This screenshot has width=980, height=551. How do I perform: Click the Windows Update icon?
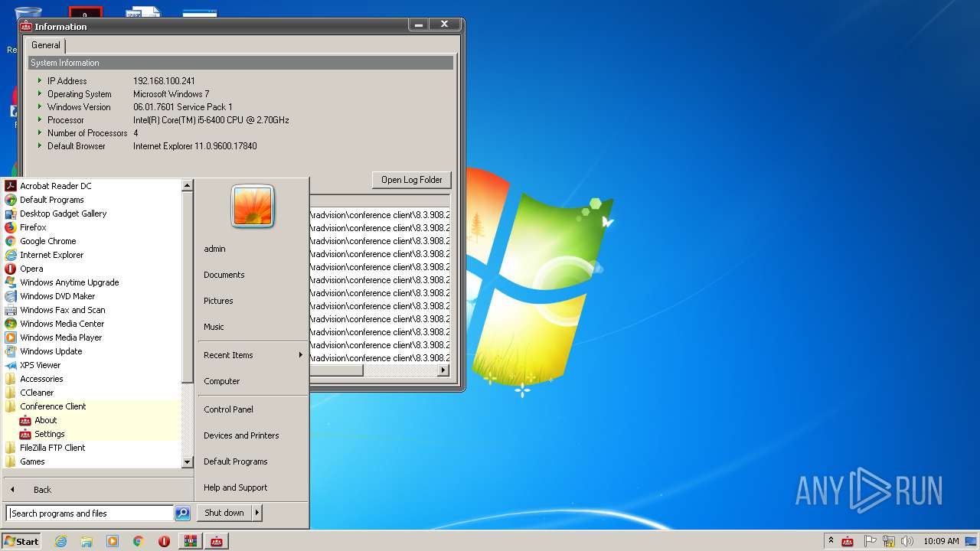coord(11,351)
